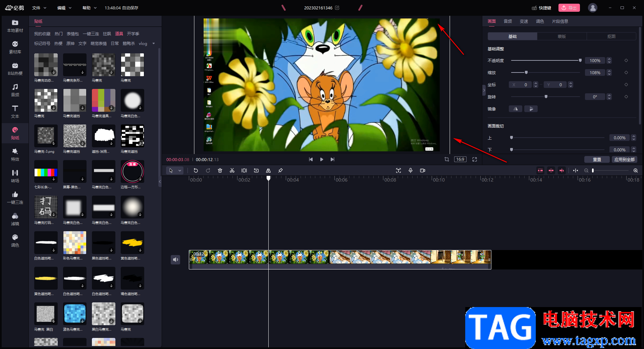Select the 表情包 sticker category
This screenshot has width=644, height=349.
click(x=73, y=34)
